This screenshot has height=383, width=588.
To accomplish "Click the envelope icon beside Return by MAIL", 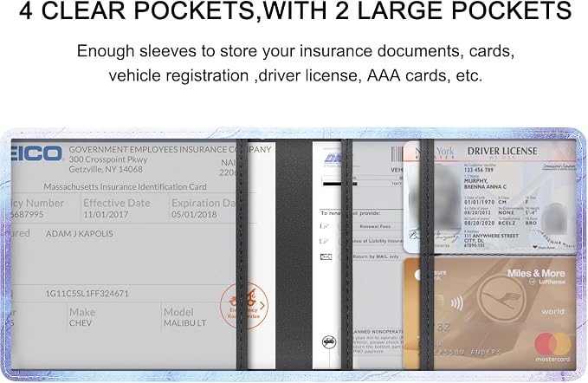I will [x=326, y=257].
